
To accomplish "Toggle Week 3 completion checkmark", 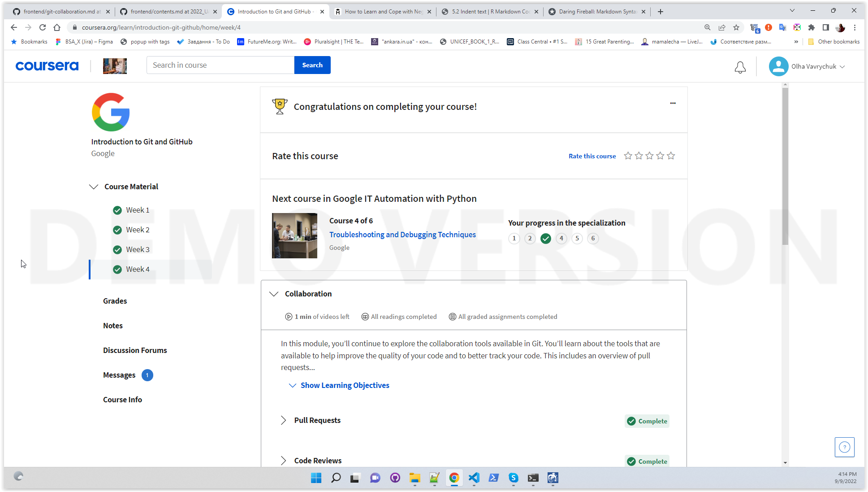I will tap(117, 249).
